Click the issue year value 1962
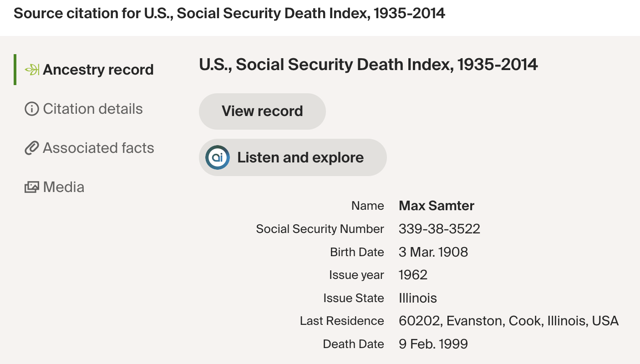This screenshot has height=364, width=640. pyautogui.click(x=413, y=275)
